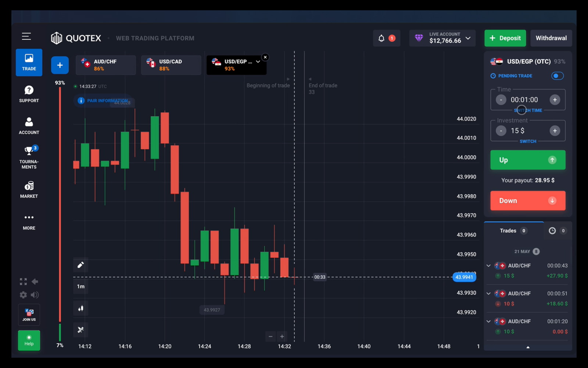Expand the Live Account balance dropdown
This screenshot has width=588, height=368.
(468, 38)
